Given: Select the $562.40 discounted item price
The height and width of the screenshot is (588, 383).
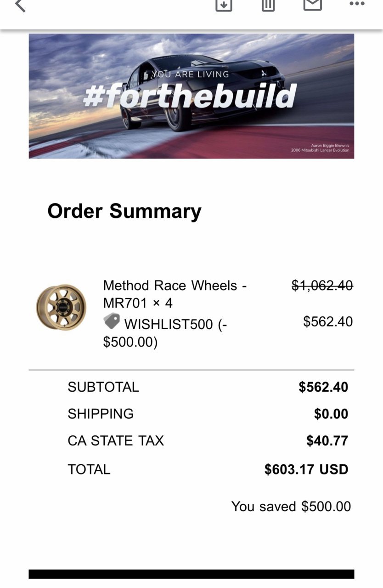Looking at the screenshot, I should (x=328, y=321).
